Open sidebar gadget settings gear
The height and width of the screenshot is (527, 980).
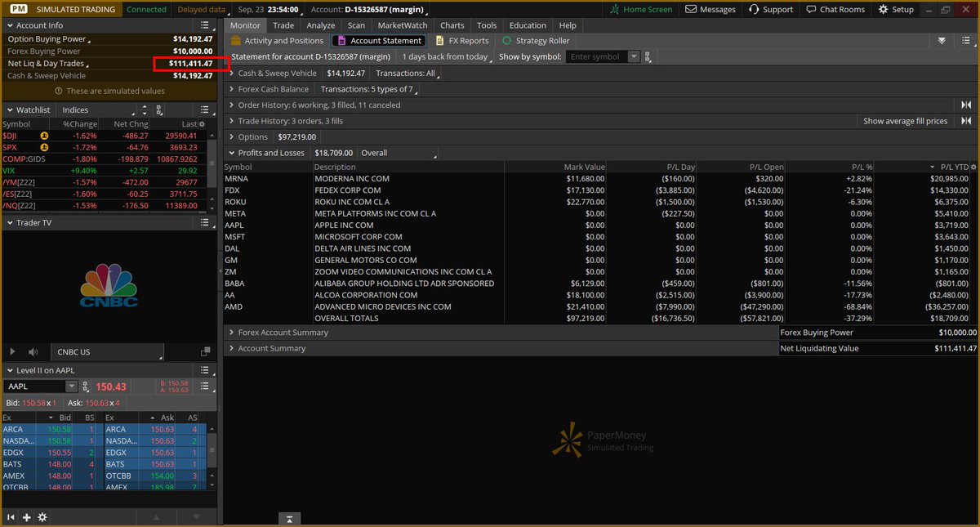pos(42,517)
